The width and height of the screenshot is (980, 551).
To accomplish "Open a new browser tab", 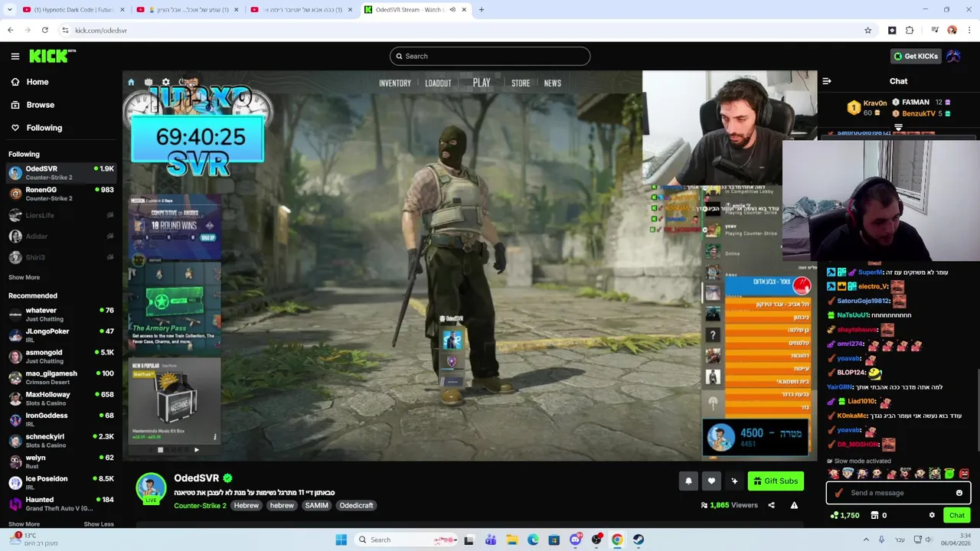I will point(482,10).
